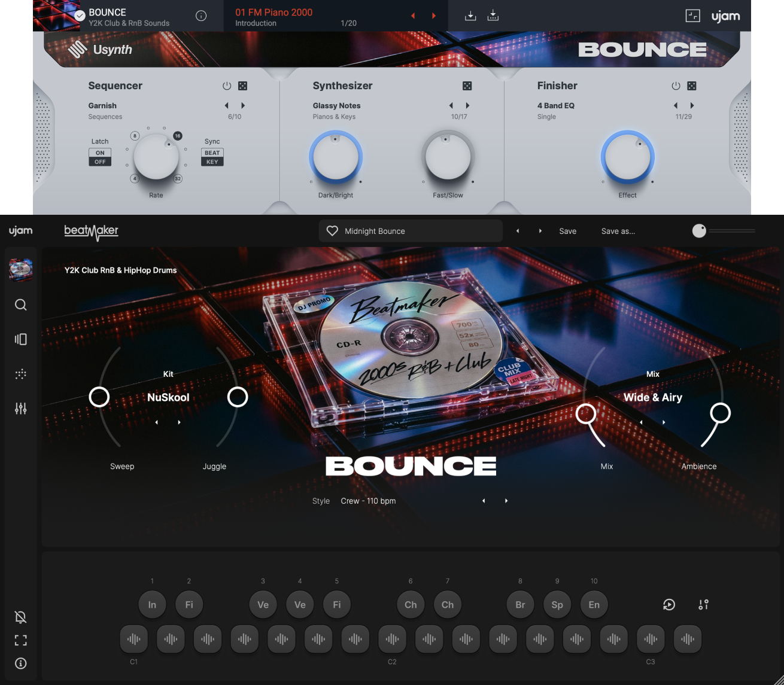Trigger the Br pattern pad numbered 8

[520, 605]
